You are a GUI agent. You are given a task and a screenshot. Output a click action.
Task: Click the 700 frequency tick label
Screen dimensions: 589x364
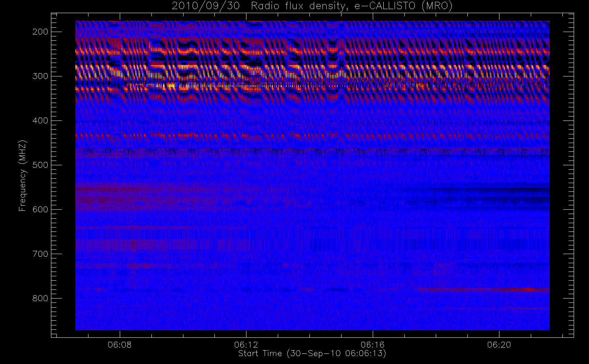40,254
